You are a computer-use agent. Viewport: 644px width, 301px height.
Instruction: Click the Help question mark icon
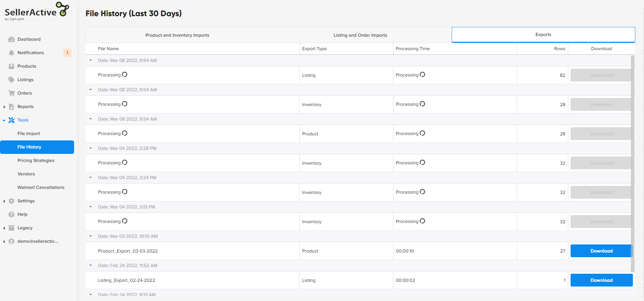[x=11, y=214]
